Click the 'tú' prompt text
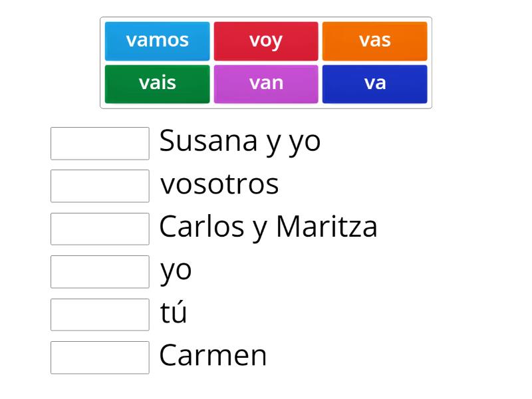The height and width of the screenshot is (399, 532). (x=174, y=311)
